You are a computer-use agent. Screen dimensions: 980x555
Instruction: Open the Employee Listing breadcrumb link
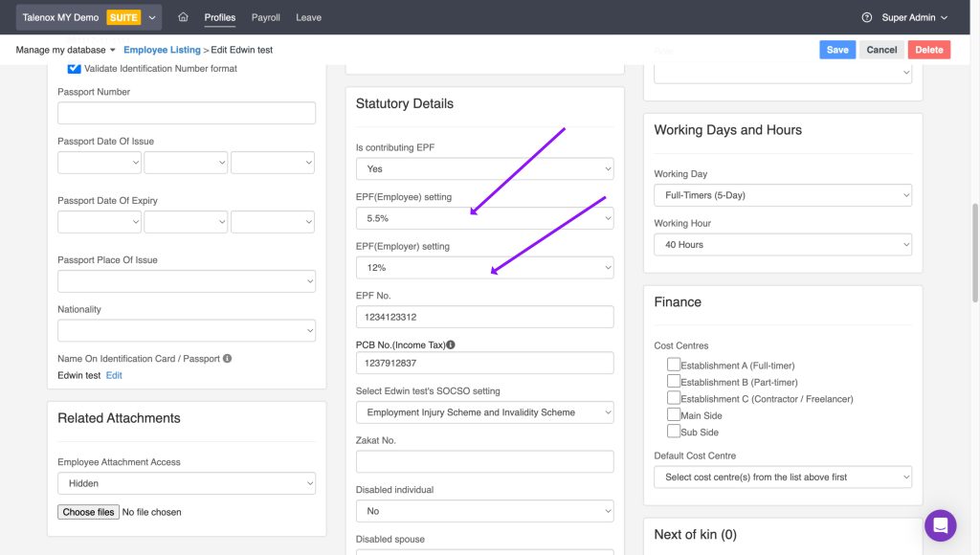point(162,50)
